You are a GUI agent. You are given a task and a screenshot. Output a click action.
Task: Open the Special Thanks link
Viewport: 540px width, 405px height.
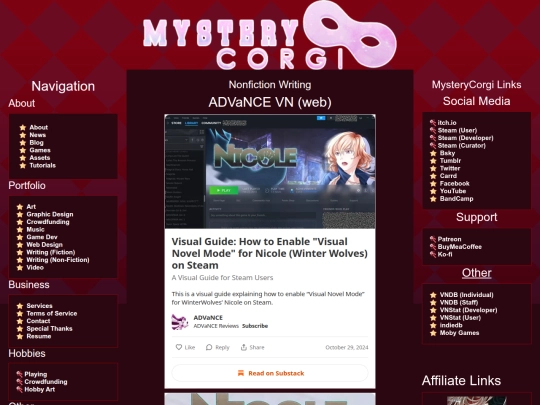coord(50,329)
